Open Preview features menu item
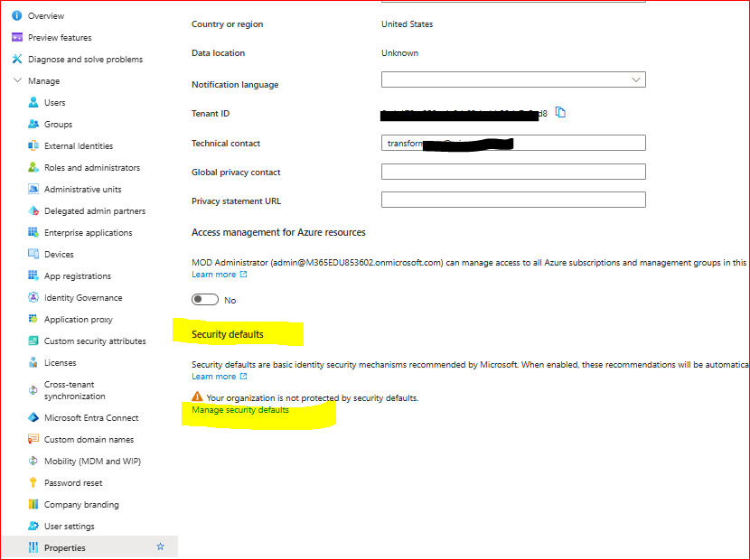This screenshot has width=750, height=560. [x=60, y=37]
